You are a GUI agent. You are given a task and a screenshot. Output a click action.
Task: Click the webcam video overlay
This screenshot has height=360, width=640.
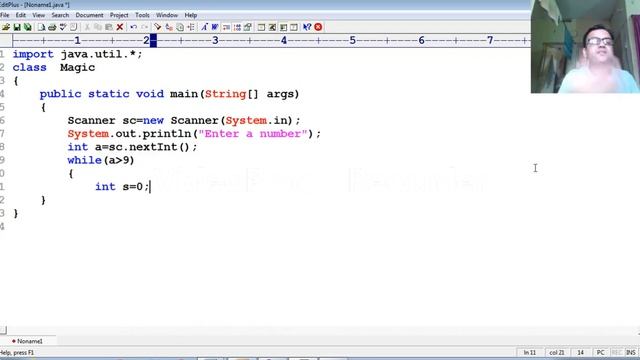point(585,47)
